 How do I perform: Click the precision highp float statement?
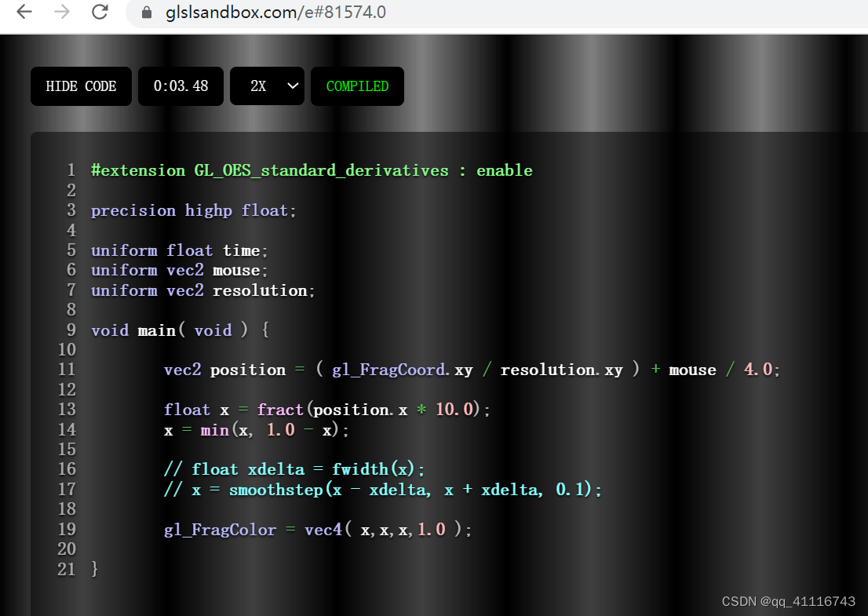[191, 210]
